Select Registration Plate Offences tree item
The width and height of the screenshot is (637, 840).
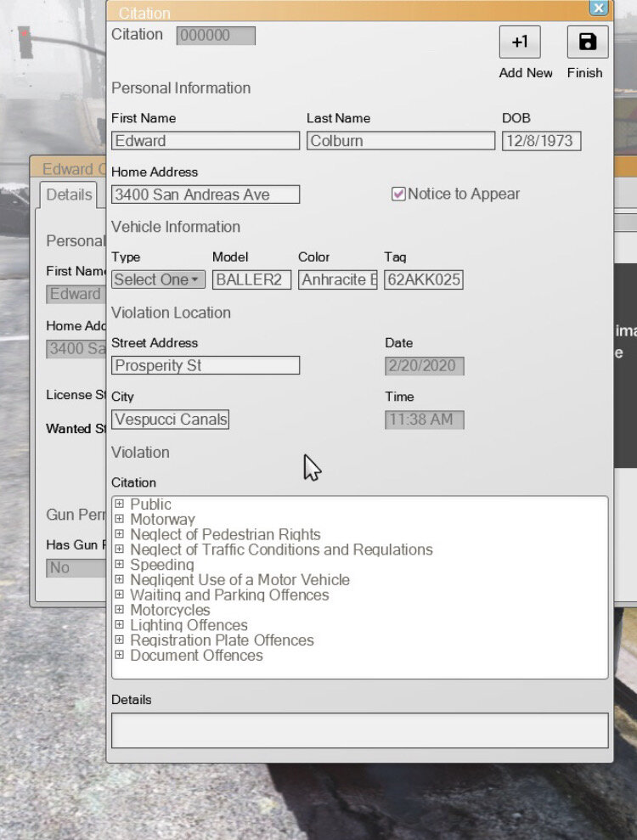point(222,640)
